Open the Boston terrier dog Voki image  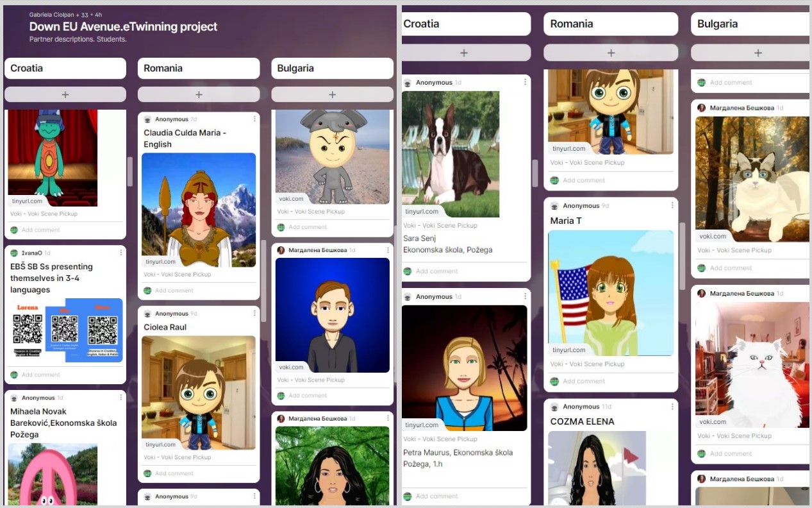[451, 154]
